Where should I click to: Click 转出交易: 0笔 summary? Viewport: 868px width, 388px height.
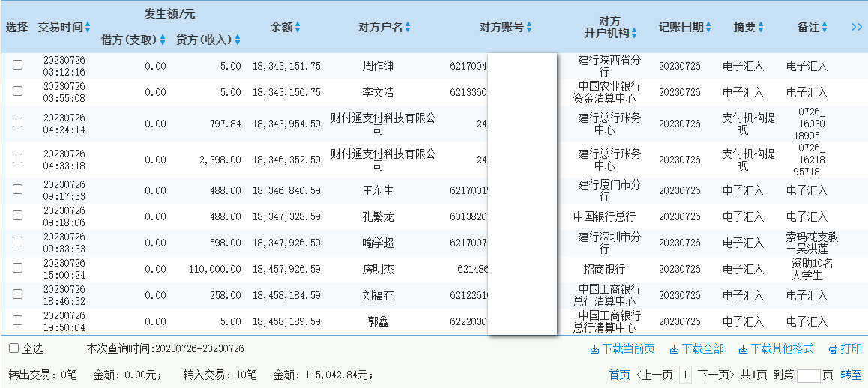[x=43, y=376]
